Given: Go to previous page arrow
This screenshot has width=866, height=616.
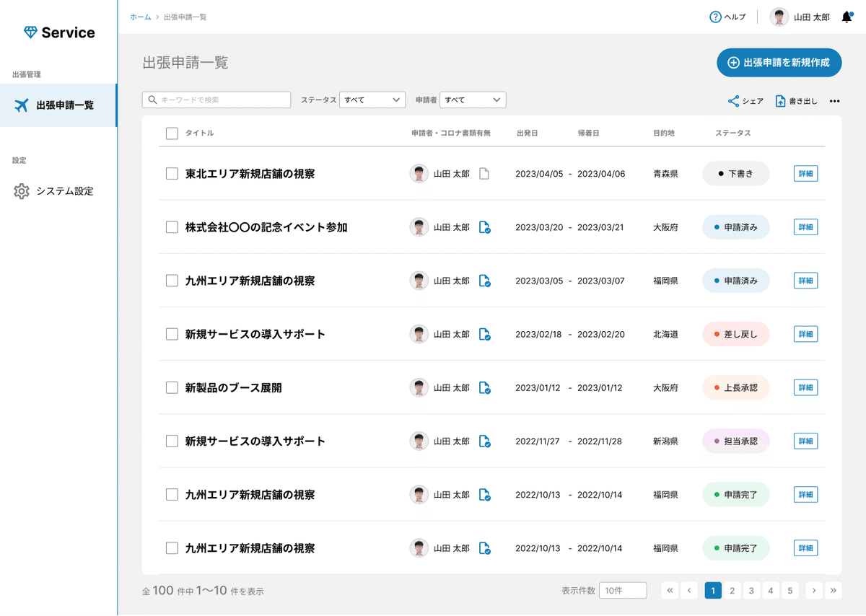Looking at the screenshot, I should pyautogui.click(x=689, y=591).
